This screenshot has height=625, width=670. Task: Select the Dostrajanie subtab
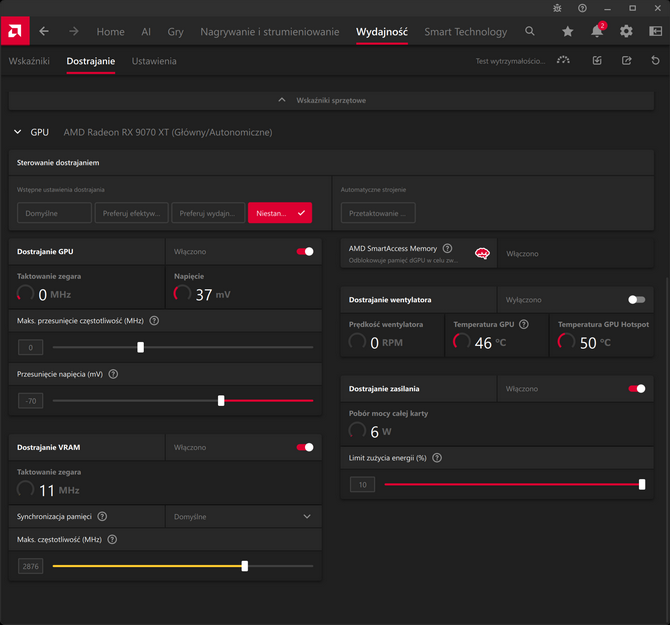point(91,61)
